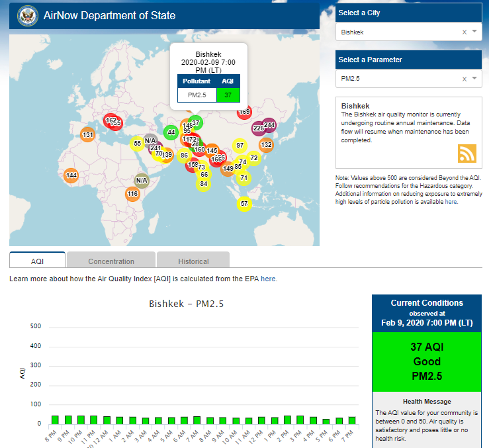
Task: Select the green 44 map marker
Action: [171, 132]
